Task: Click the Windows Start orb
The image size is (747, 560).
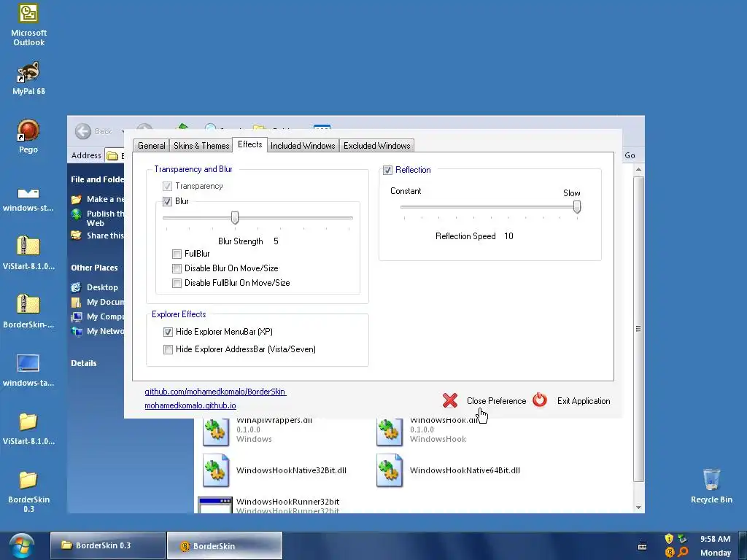Action: tap(21, 545)
